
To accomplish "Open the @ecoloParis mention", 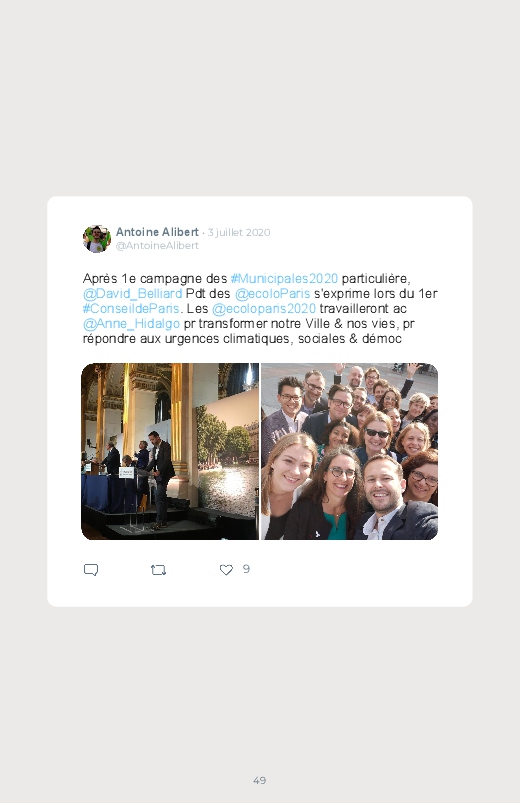I will [273, 293].
